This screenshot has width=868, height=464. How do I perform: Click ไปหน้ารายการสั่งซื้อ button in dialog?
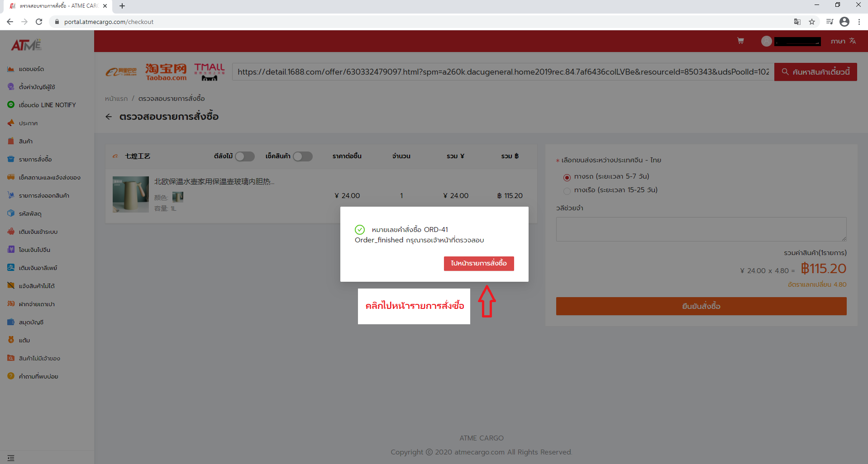[479, 263]
